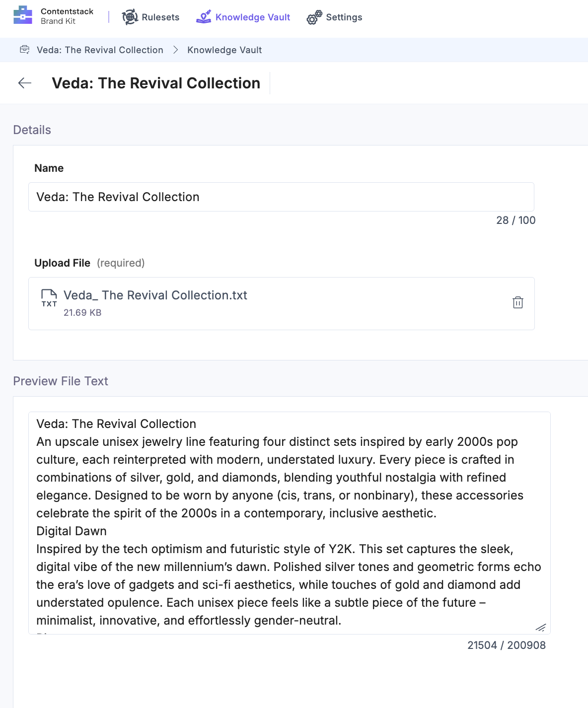This screenshot has height=708, width=588.
Task: Select the uploaded file Veda_ The Revival Collection.txt
Action: pos(155,295)
